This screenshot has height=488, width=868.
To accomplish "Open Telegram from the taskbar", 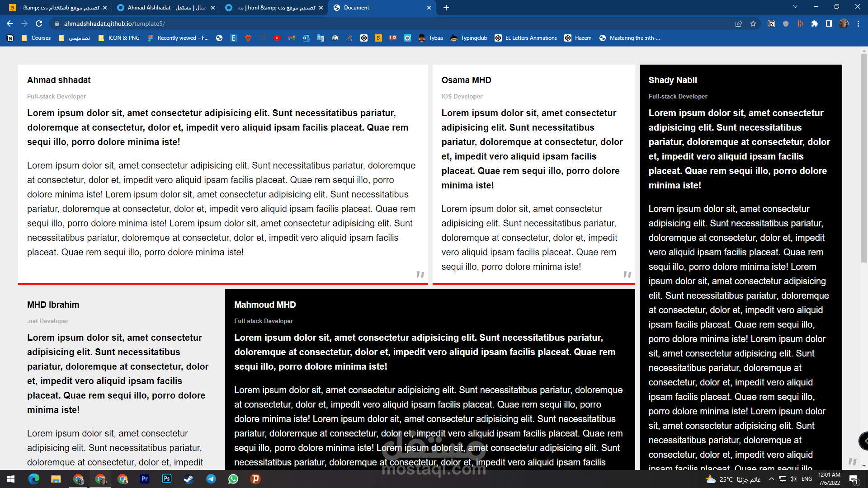I will point(211,479).
